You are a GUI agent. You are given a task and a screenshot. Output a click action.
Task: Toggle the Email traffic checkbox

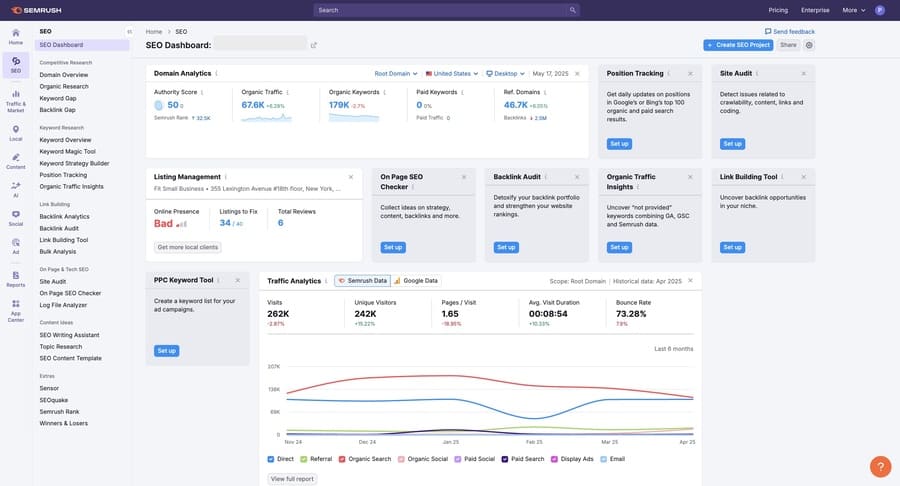[603, 459]
